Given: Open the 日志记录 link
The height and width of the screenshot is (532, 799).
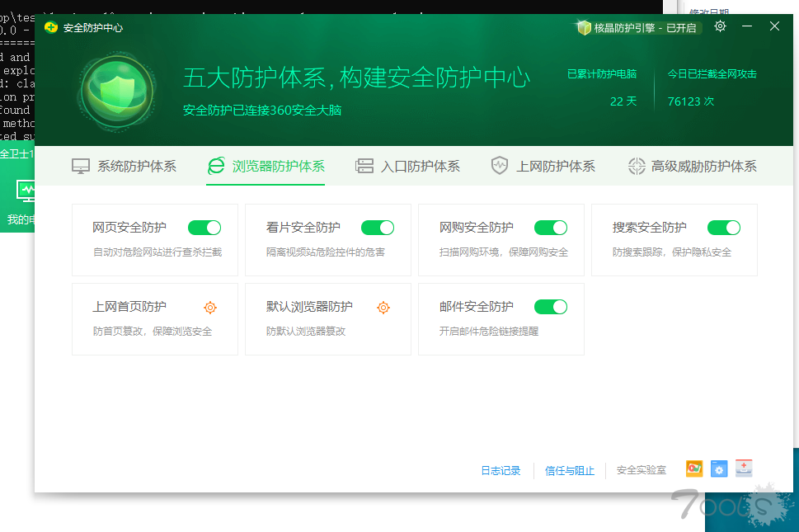Looking at the screenshot, I should tap(501, 470).
